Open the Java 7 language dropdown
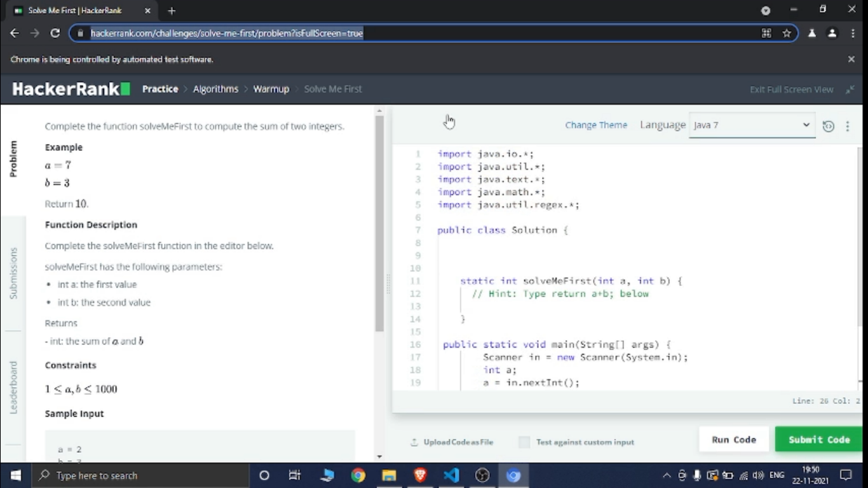The width and height of the screenshot is (868, 488). point(752,125)
